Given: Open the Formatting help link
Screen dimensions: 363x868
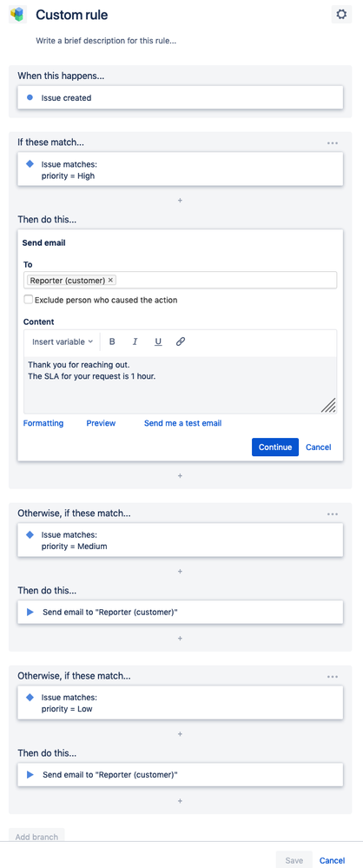Looking at the screenshot, I should 43,423.
